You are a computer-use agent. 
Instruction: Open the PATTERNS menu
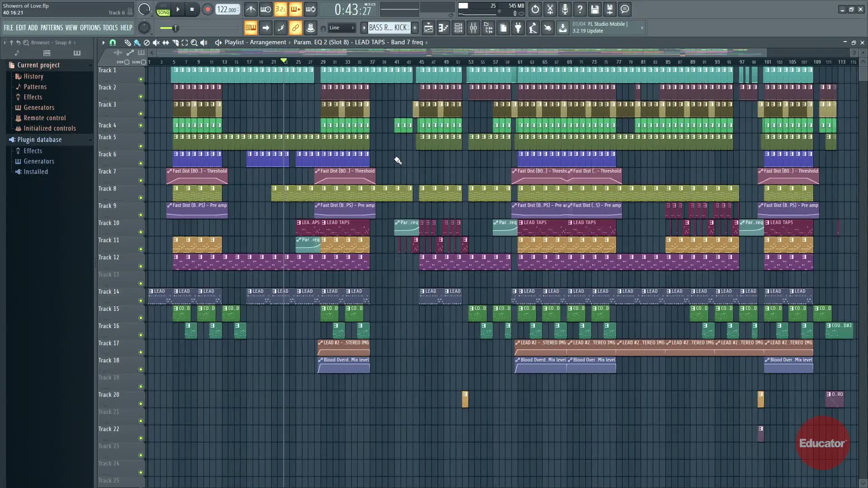coord(52,28)
